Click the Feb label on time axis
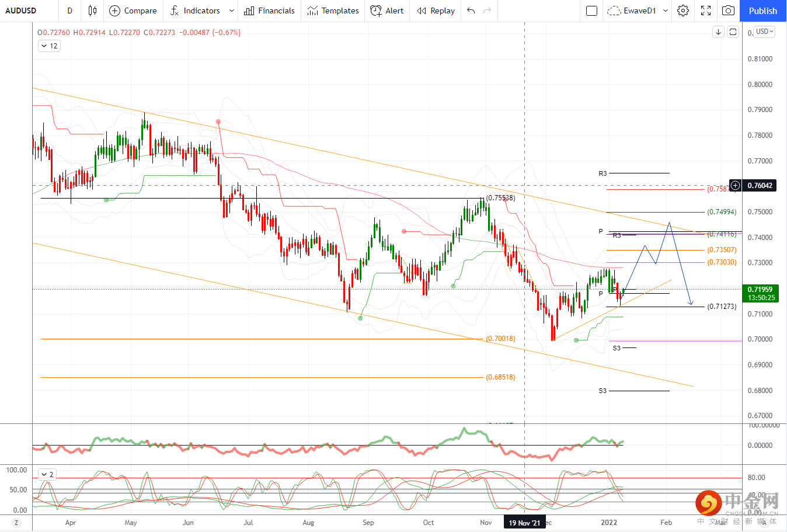Image resolution: width=787 pixels, height=532 pixels. pos(666,523)
